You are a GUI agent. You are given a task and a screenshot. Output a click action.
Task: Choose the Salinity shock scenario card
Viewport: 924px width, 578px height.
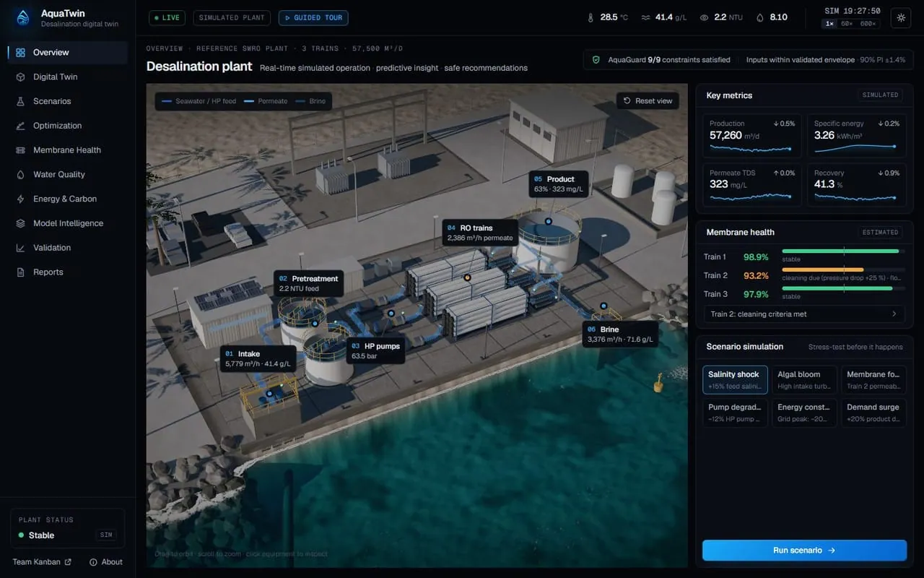click(735, 380)
